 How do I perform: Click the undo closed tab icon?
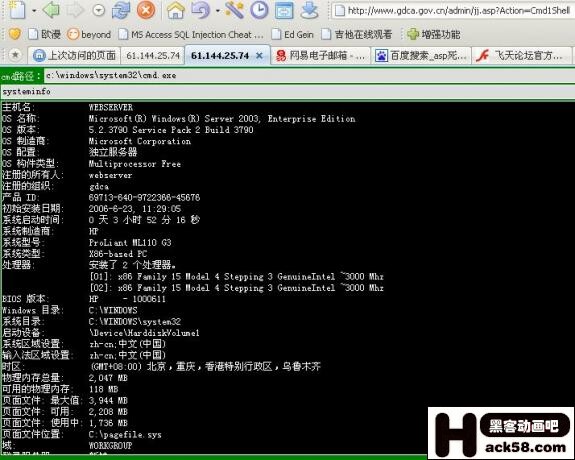coord(201,10)
